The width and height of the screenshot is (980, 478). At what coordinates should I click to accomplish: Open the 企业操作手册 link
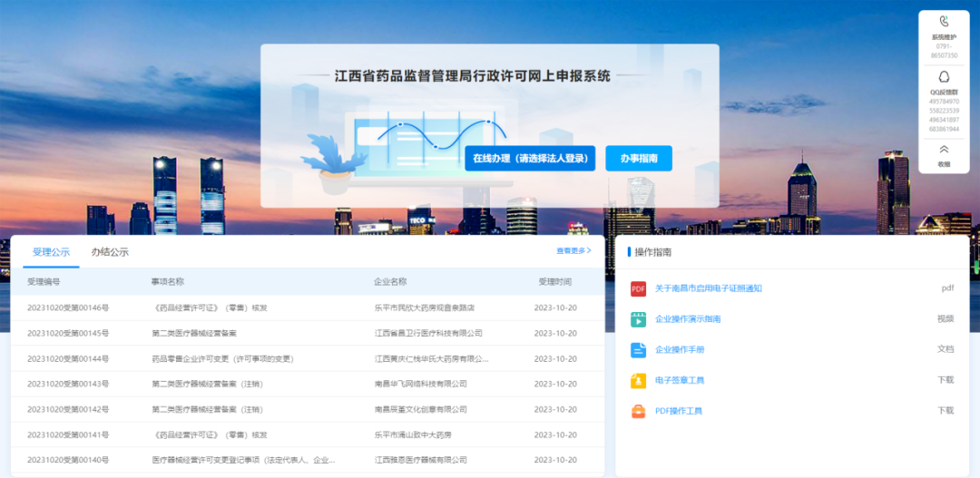(680, 350)
